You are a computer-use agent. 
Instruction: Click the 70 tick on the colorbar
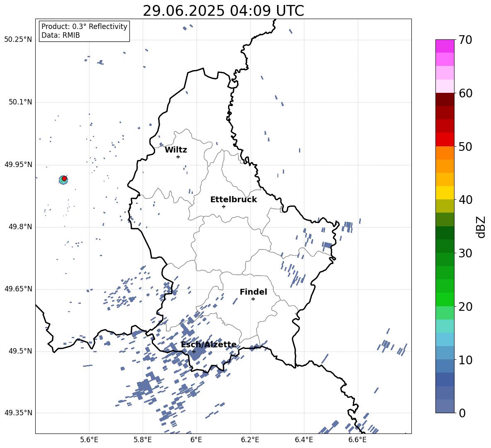tap(466, 40)
